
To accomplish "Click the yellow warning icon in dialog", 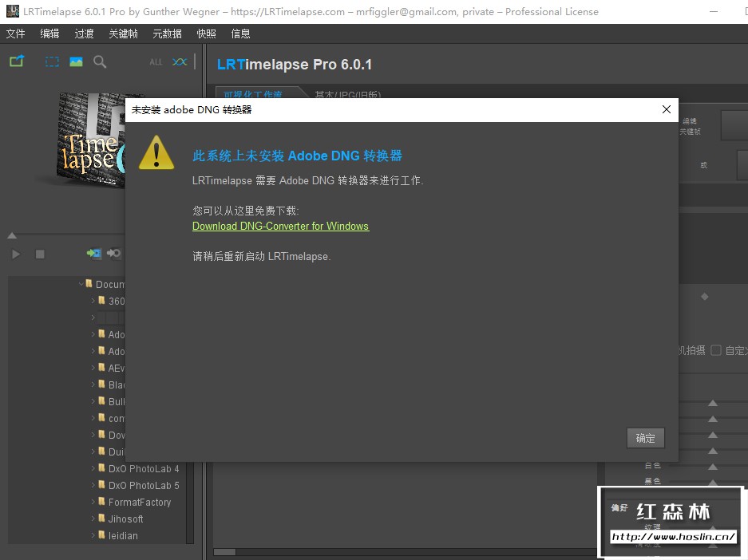I will (x=156, y=152).
